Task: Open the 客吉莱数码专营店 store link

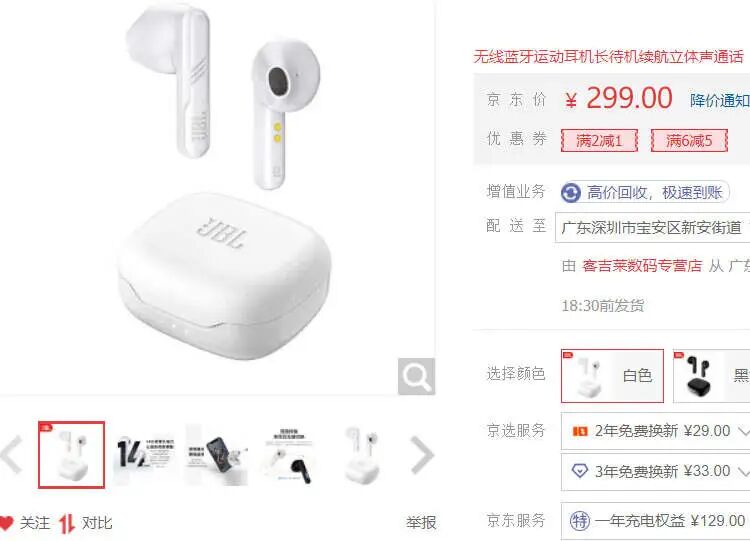Action: point(642,265)
